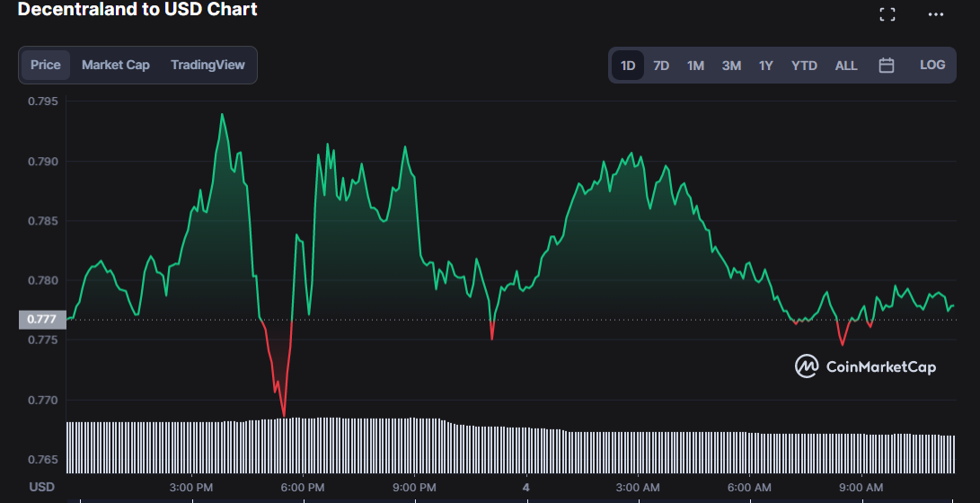Image resolution: width=980 pixels, height=503 pixels.
Task: Select the 1Y time range
Action: (x=765, y=65)
